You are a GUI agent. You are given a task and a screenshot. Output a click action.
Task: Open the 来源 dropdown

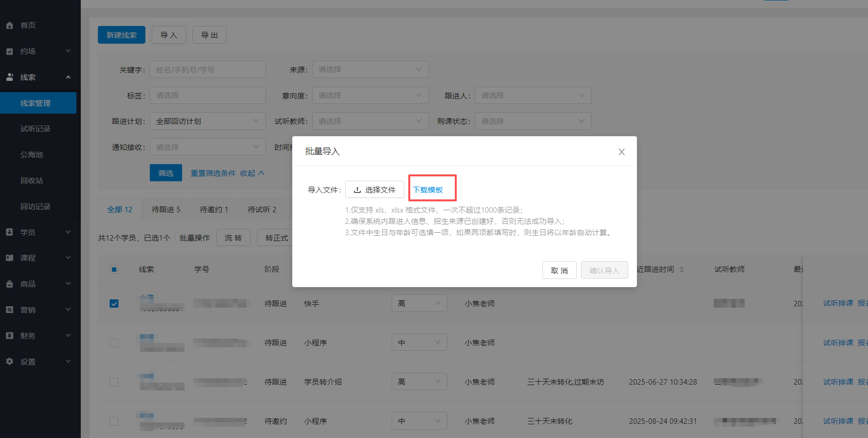(371, 70)
